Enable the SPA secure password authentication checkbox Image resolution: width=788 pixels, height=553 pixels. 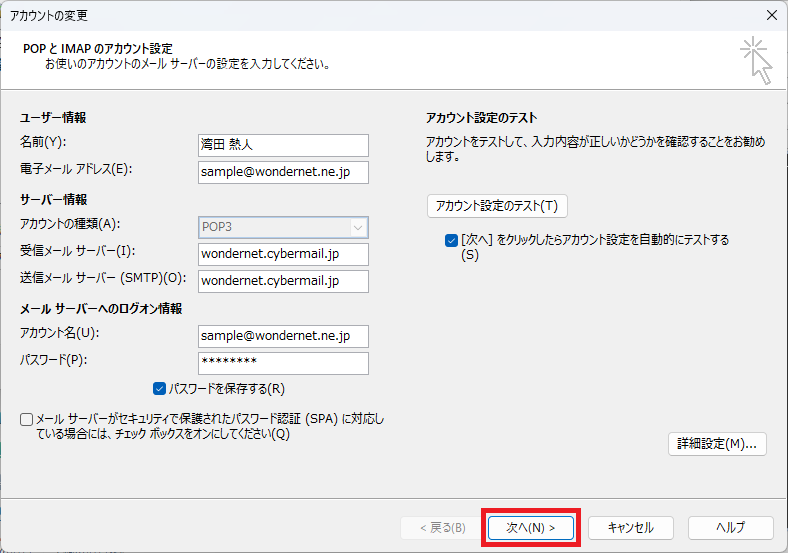click(x=27, y=419)
